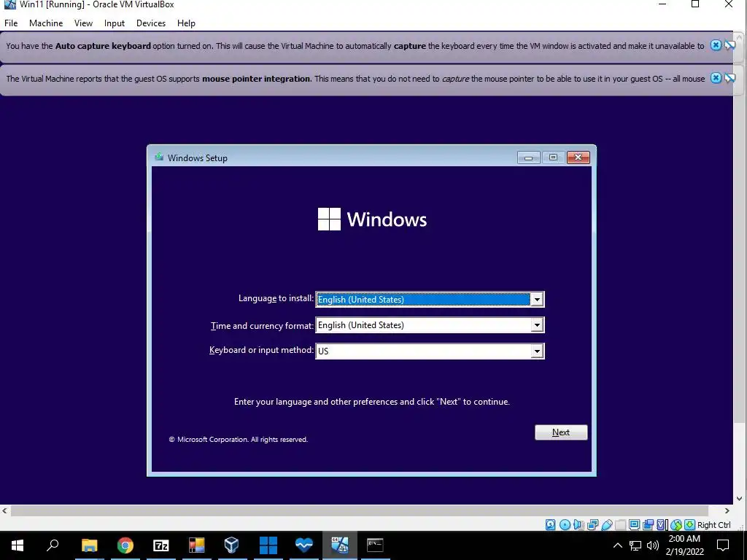Open the File menu
The image size is (747, 560).
point(11,23)
